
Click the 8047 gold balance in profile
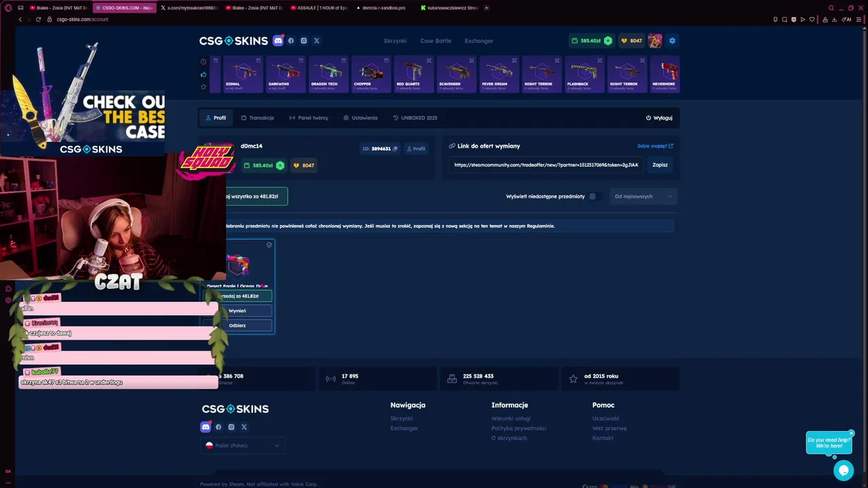pyautogui.click(x=303, y=165)
